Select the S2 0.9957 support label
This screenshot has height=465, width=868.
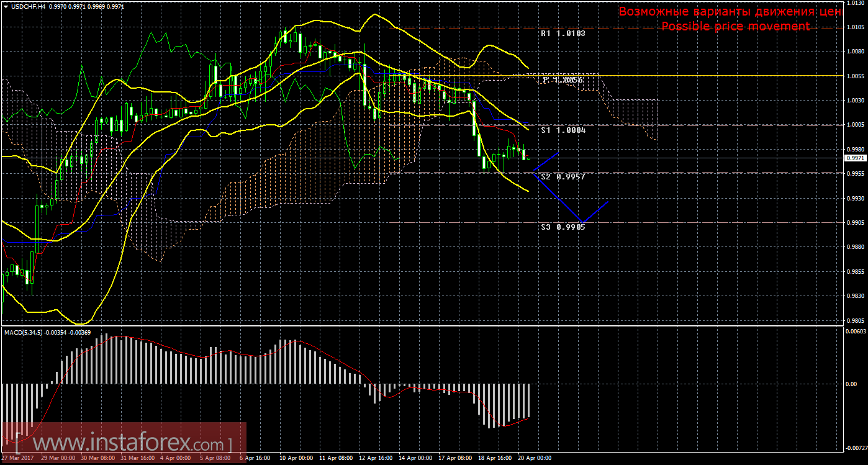(563, 177)
